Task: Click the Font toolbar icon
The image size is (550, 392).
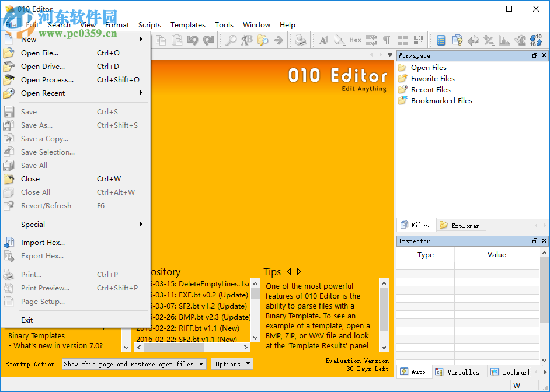Action: [323, 40]
